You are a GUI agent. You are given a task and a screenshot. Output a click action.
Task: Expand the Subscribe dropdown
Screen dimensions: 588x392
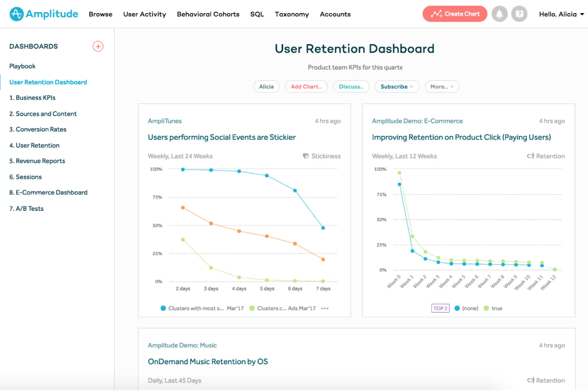click(397, 87)
